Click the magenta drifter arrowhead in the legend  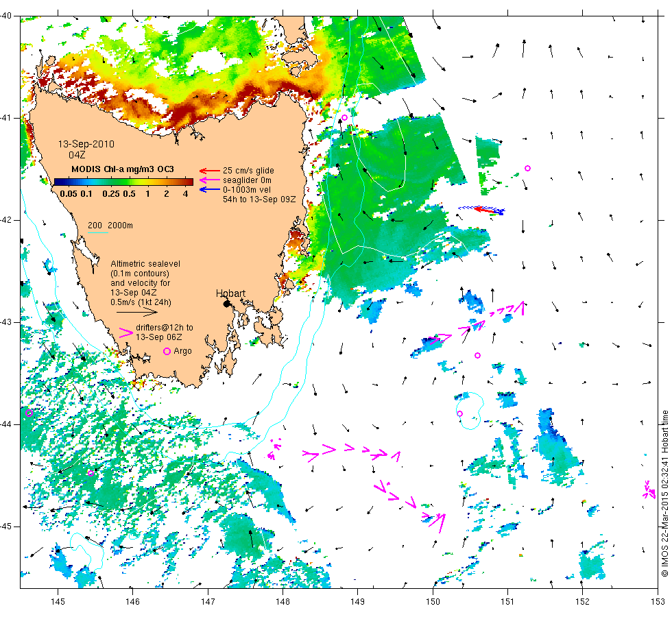click(x=126, y=333)
